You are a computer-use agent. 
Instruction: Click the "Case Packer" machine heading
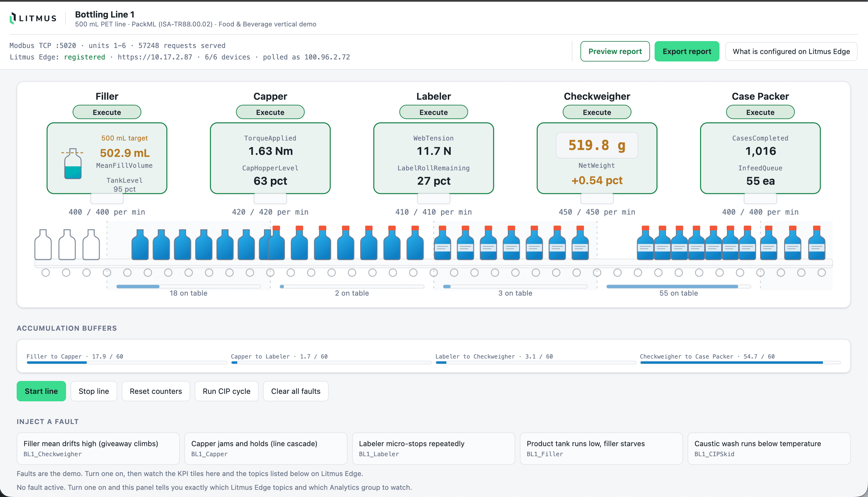click(760, 96)
